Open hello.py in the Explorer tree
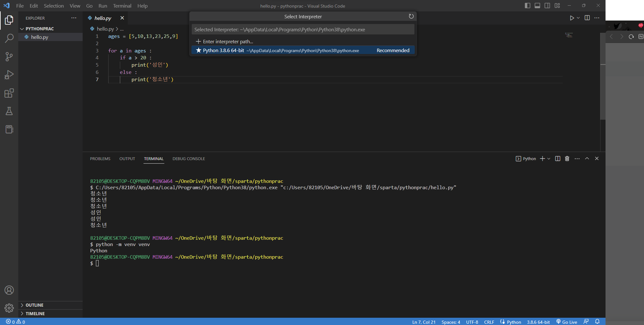The image size is (644, 325). tap(50, 37)
